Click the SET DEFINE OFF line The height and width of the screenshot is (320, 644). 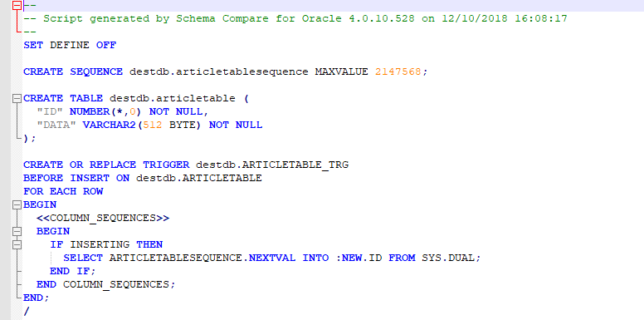point(70,45)
